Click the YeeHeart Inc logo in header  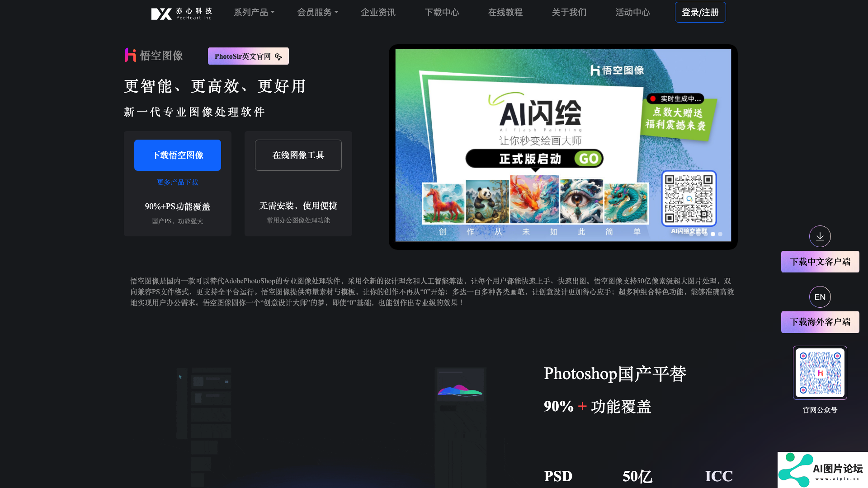(x=181, y=13)
